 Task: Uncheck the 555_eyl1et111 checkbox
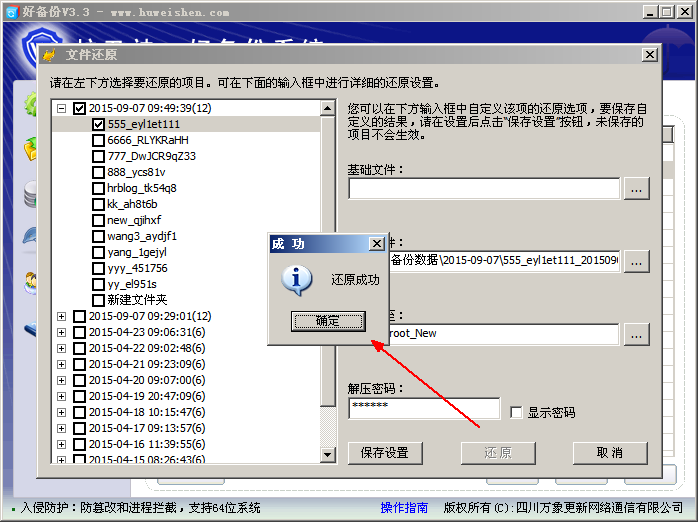(98, 124)
